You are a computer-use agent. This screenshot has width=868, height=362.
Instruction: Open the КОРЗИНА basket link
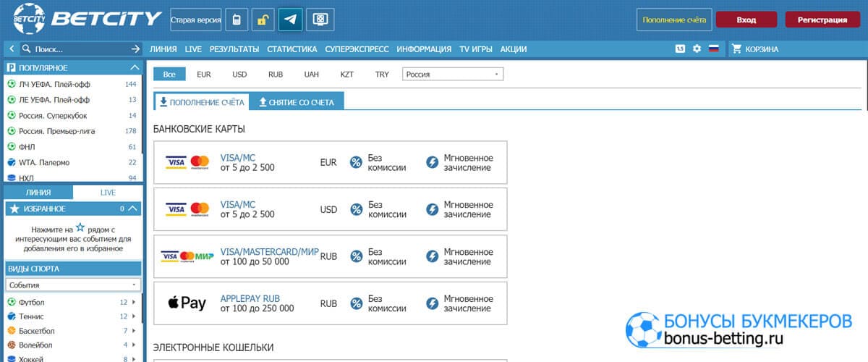tap(762, 49)
